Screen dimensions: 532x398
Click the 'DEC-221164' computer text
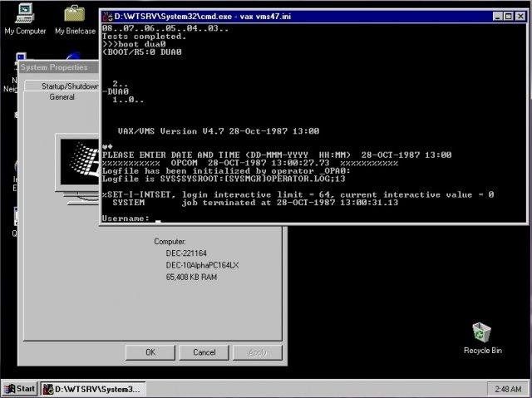coord(186,253)
